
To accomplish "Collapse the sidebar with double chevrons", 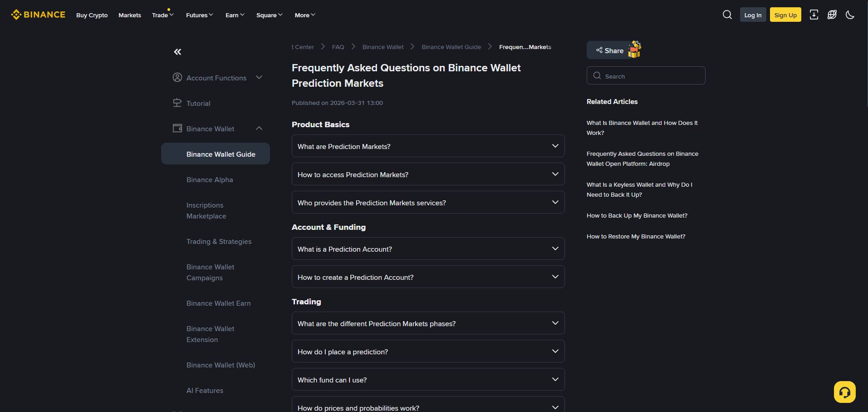I will pyautogui.click(x=177, y=52).
